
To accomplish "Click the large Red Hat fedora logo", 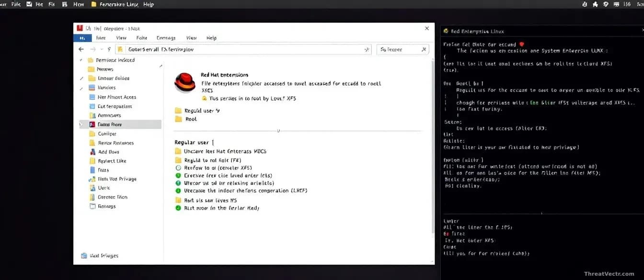I will point(184,82).
